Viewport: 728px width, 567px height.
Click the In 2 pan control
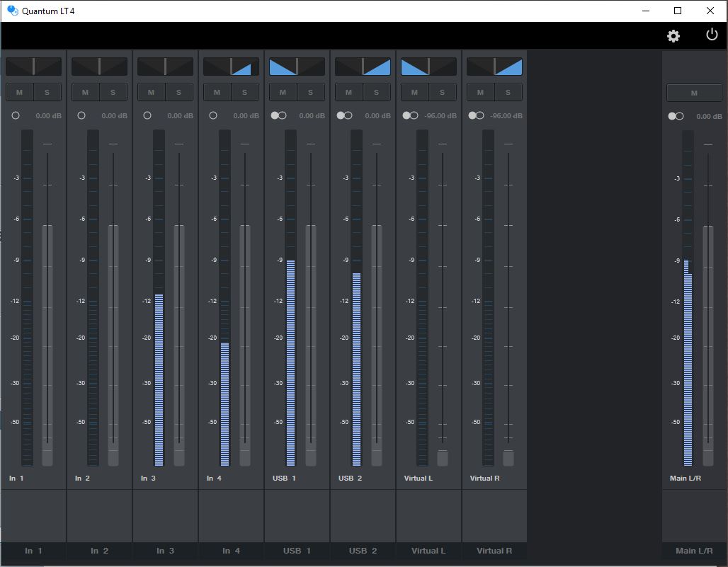(99, 67)
